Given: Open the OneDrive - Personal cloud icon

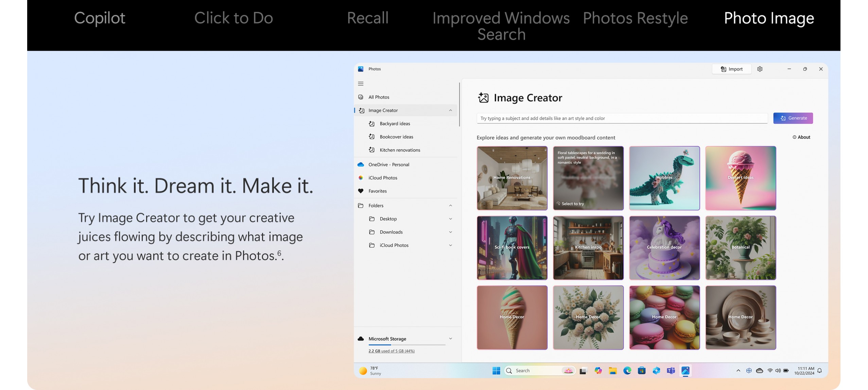Looking at the screenshot, I should (x=361, y=165).
